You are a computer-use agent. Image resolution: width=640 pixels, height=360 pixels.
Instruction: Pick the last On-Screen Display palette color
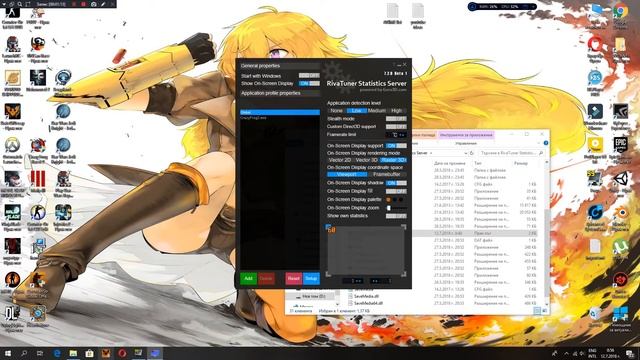[401, 200]
